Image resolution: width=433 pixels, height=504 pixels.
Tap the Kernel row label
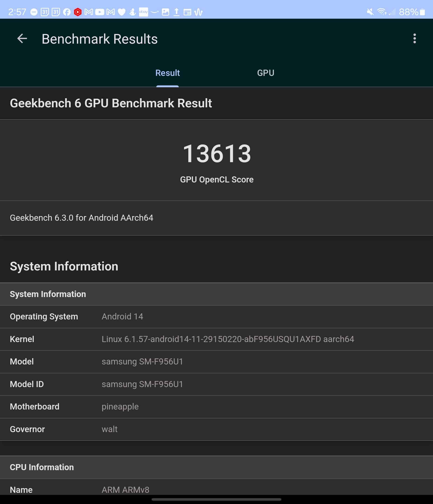22,339
